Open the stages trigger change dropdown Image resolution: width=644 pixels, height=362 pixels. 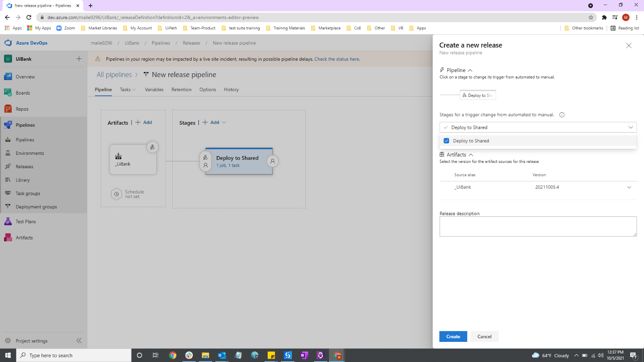click(538, 127)
